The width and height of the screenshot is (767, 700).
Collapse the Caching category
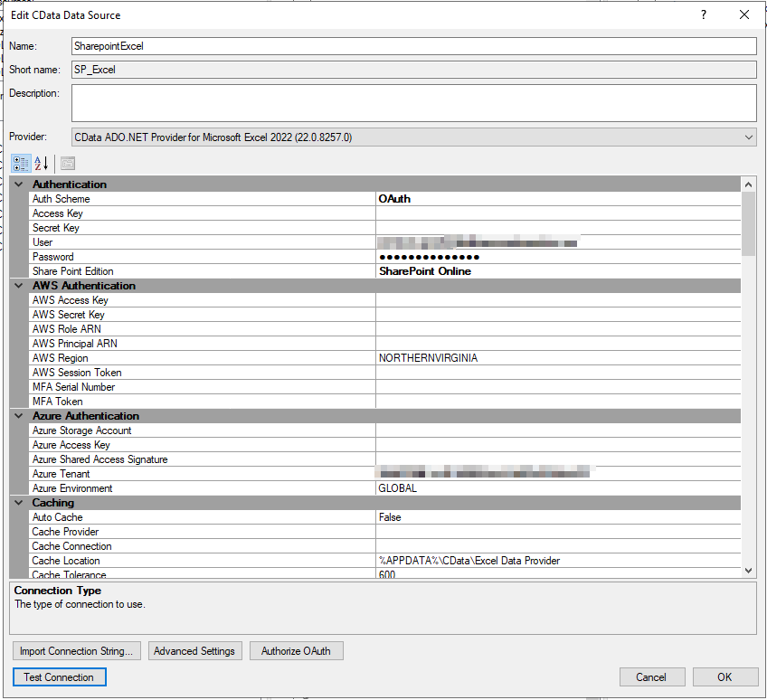(19, 502)
